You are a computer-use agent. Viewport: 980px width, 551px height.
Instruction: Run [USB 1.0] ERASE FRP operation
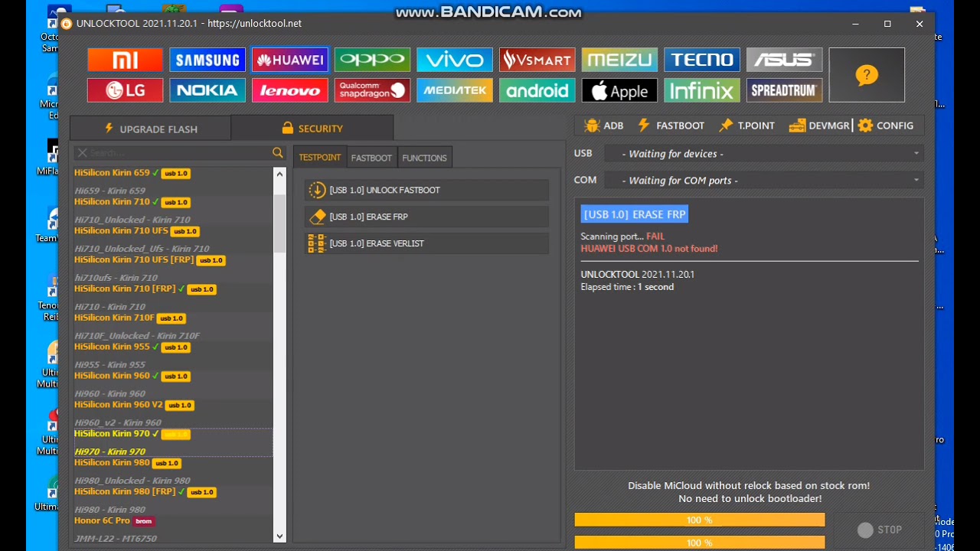(x=426, y=217)
